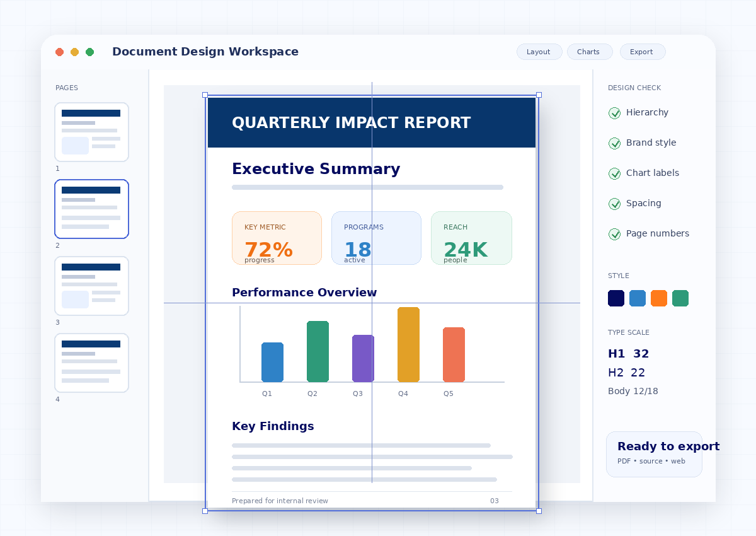This screenshot has height=536, width=756.
Task: Select the top-left selection handle
Action: 205,95
